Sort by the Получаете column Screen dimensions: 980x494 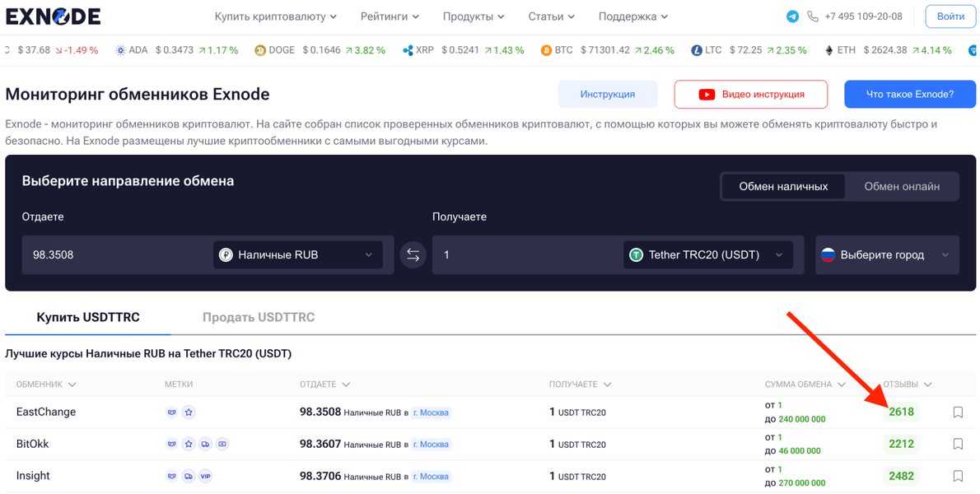click(580, 384)
